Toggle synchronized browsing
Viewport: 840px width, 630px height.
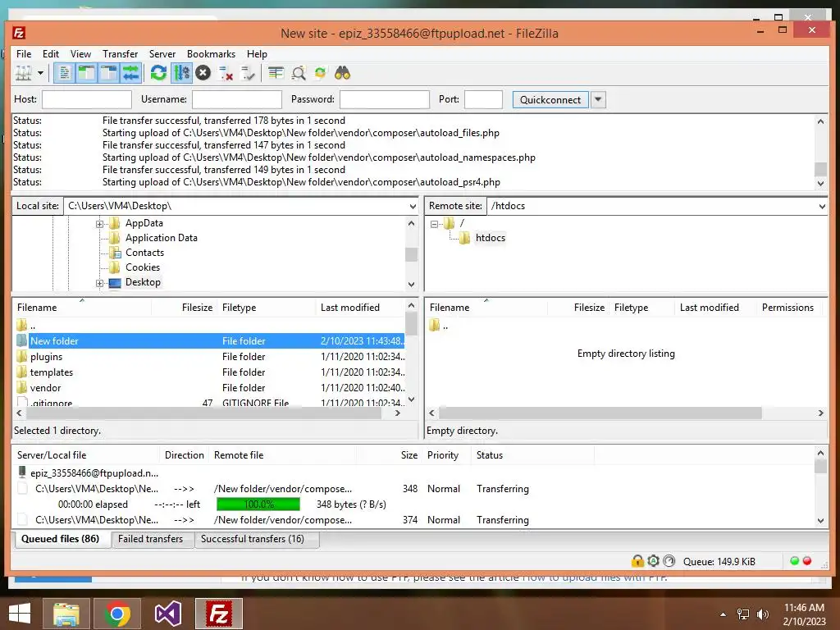[321, 73]
